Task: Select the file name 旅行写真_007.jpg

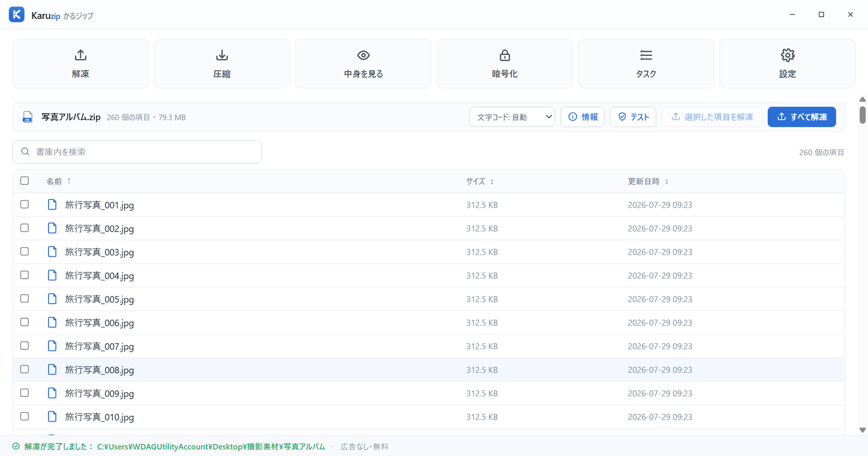Action: tap(99, 346)
